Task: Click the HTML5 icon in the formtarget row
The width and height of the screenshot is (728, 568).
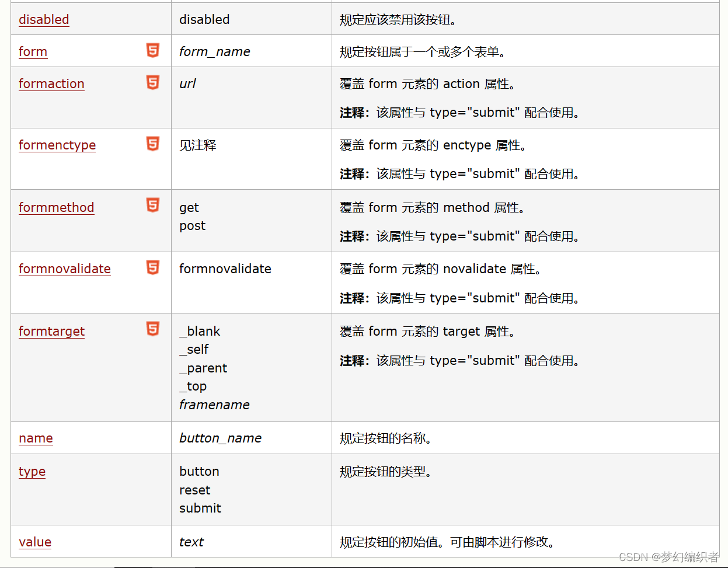Action: (x=153, y=329)
